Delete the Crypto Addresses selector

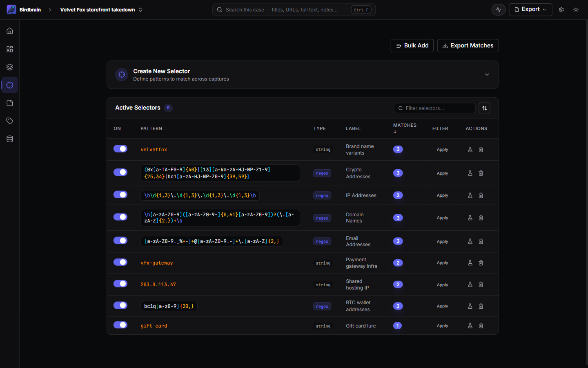click(481, 173)
